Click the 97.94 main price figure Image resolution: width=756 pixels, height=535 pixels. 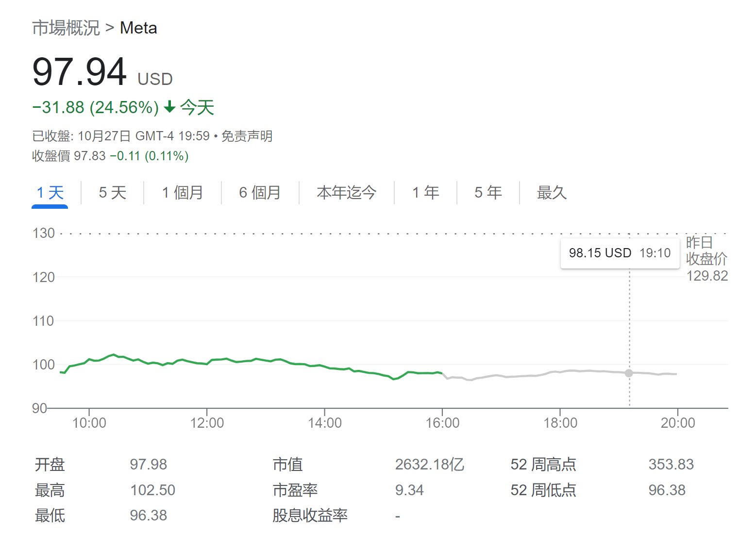click(80, 72)
